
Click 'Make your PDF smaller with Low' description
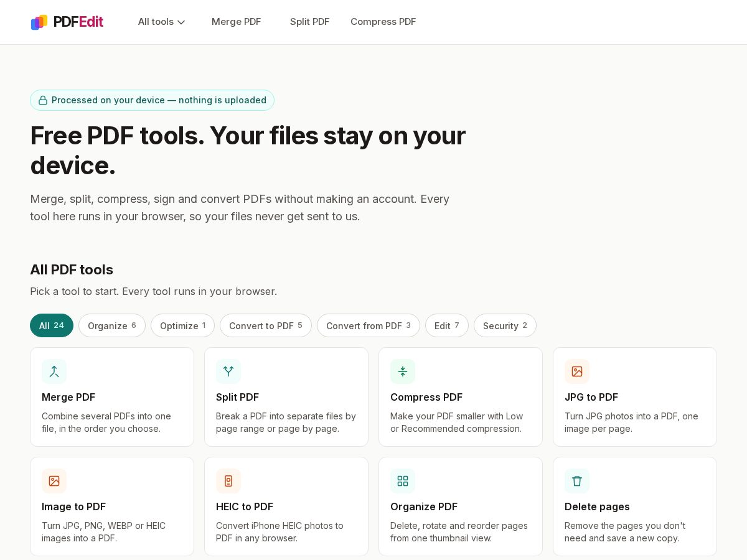(x=456, y=422)
